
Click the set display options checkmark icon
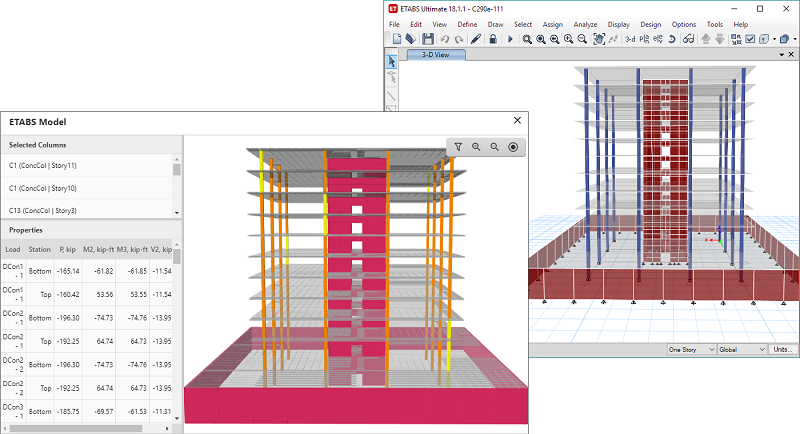coord(750,39)
